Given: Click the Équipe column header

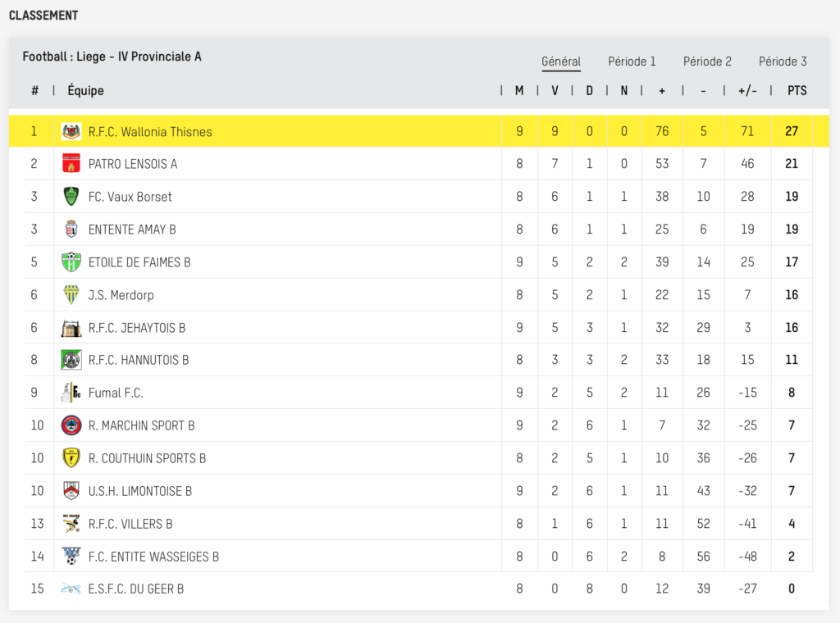Looking at the screenshot, I should [85, 91].
